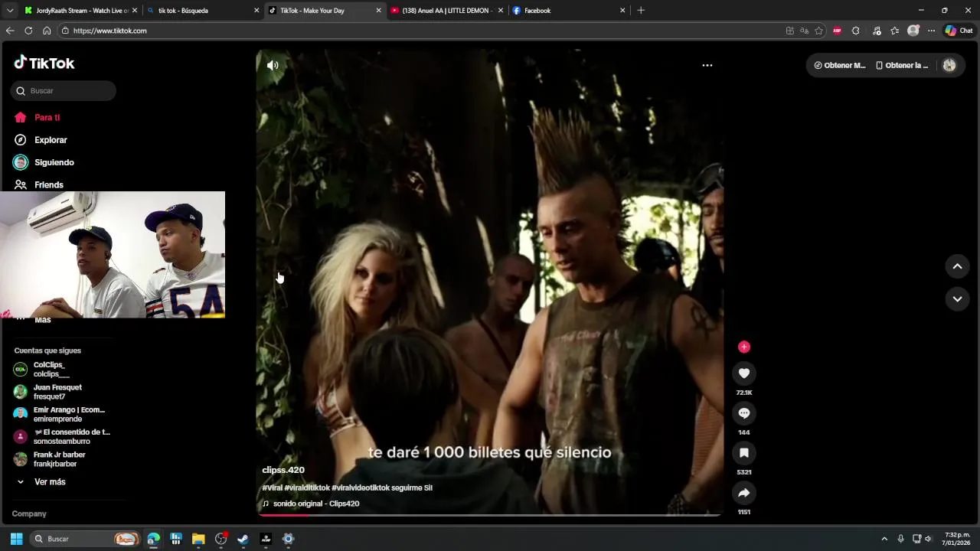Screen dimensions: 980x551
Task: Open the ABP adblock extension
Action: coord(837,31)
